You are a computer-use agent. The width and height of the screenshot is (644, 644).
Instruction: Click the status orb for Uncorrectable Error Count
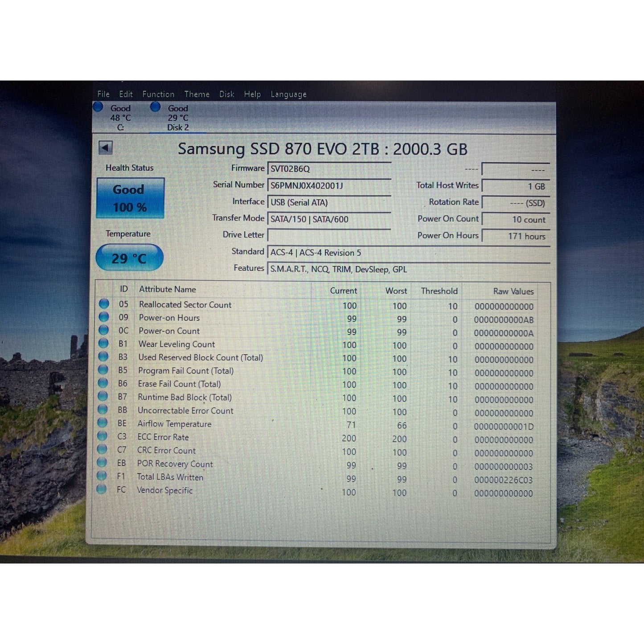pos(103,410)
